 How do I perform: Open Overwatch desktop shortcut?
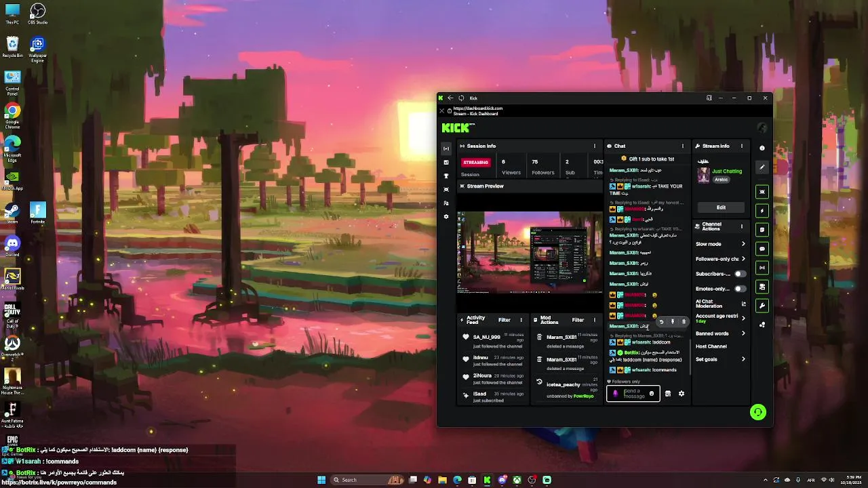pyautogui.click(x=12, y=346)
